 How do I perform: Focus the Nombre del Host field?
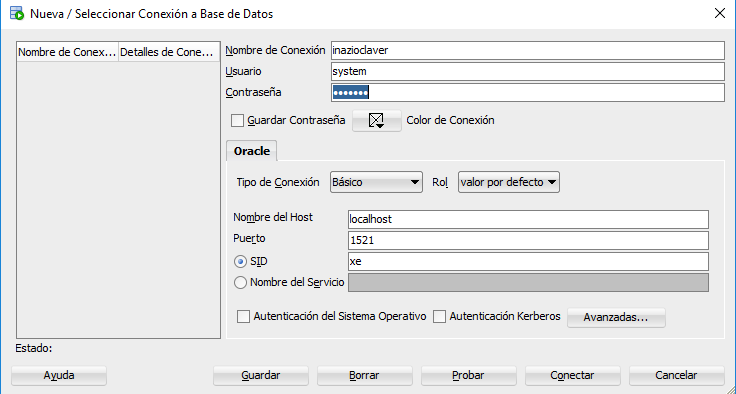tap(528, 219)
